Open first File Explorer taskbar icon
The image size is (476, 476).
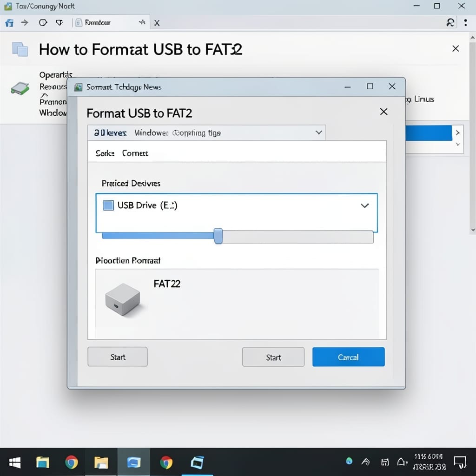(x=43, y=463)
